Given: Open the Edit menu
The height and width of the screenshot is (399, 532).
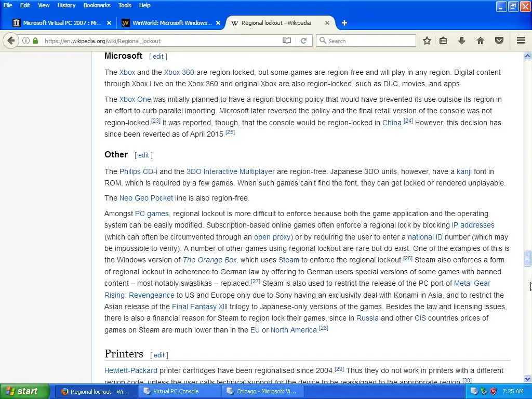Looking at the screenshot, I should [25, 5].
